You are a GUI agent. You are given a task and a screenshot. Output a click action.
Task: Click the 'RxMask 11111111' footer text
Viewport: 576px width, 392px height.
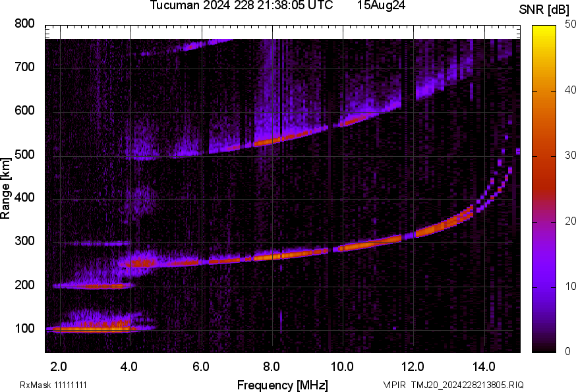pos(53,385)
